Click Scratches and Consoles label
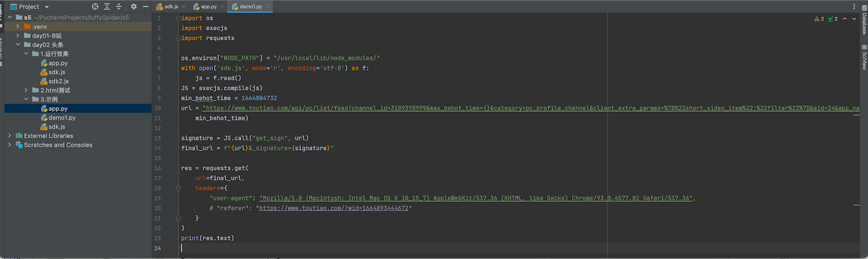Screen dimensions: 868x259 [58, 145]
